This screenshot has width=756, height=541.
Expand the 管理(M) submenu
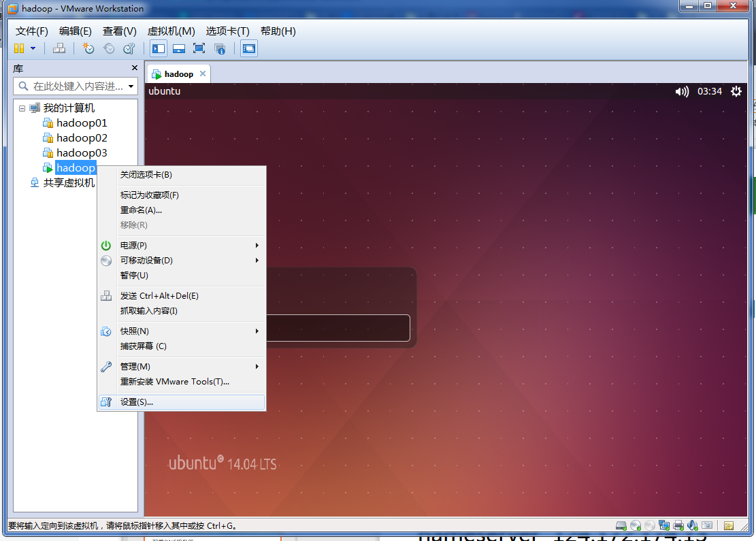click(182, 367)
